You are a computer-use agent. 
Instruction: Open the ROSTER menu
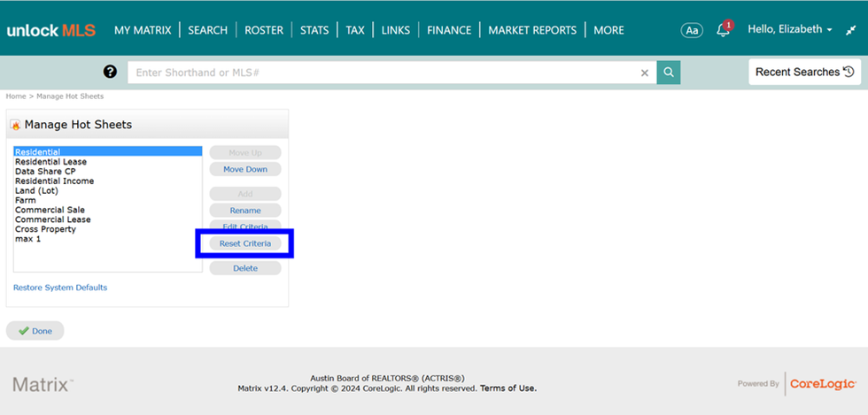(264, 30)
